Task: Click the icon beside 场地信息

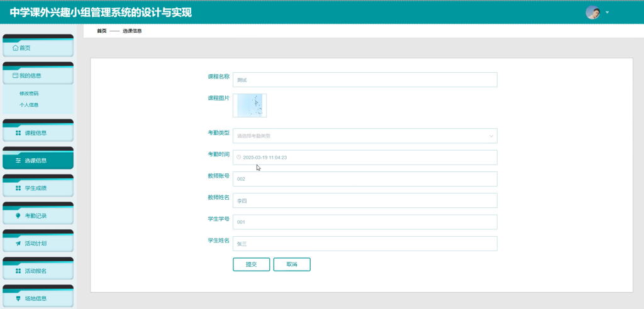Action: click(18, 298)
